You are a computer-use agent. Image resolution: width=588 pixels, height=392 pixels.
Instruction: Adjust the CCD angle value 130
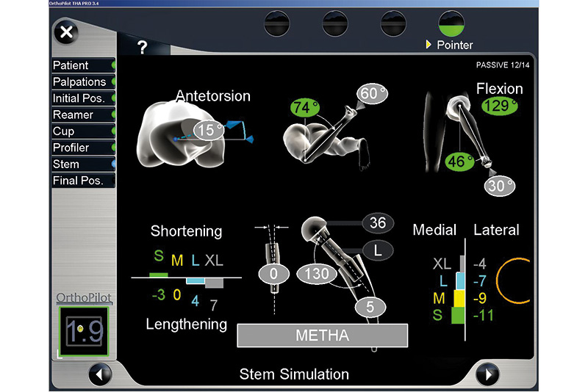point(317,274)
